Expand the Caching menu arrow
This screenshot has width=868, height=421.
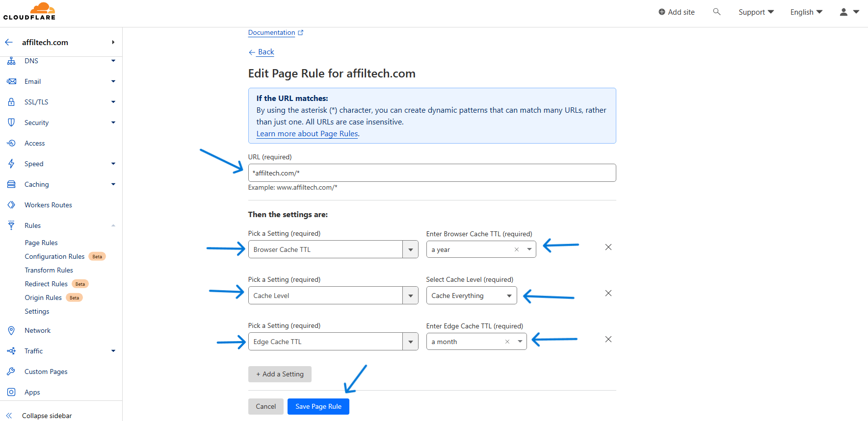coord(113,184)
